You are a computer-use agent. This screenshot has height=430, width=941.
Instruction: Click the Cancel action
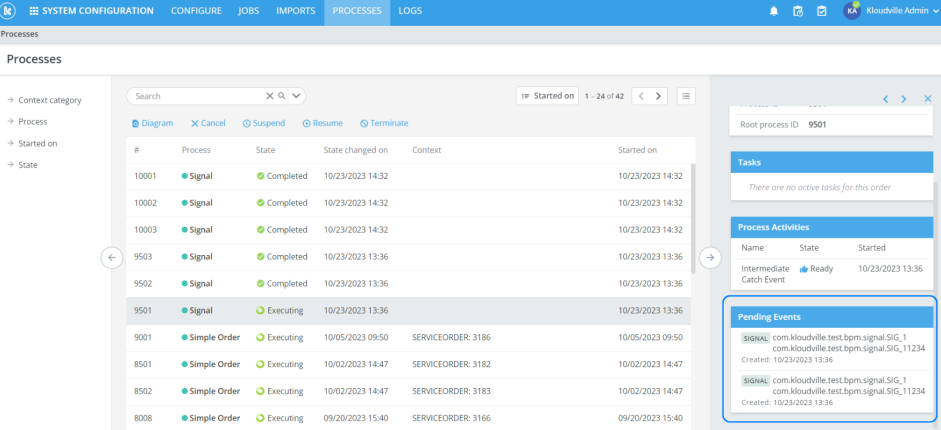click(x=208, y=123)
